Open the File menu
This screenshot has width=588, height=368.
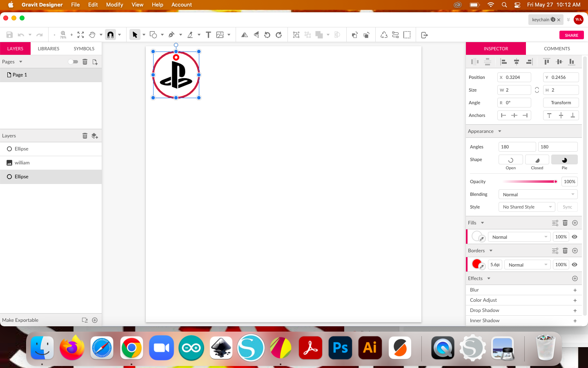point(75,5)
